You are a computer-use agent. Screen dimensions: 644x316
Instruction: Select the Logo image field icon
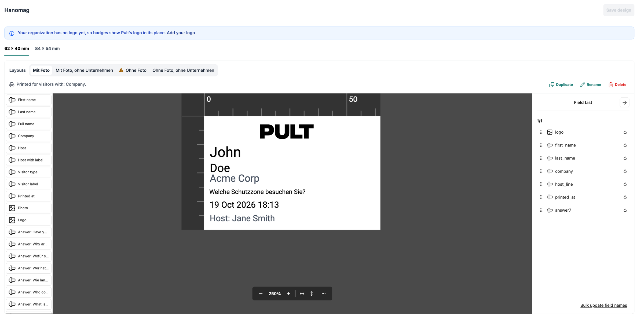(x=12, y=220)
